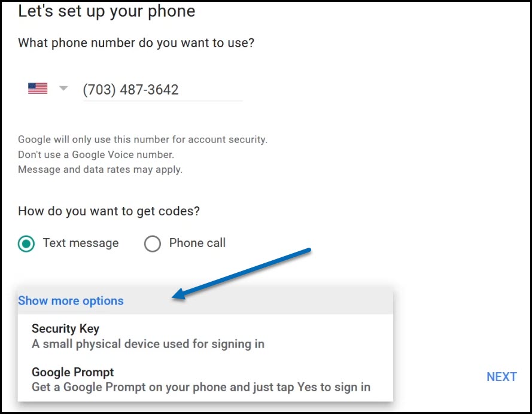
Task: Click 'What phone number do you want to use?' text
Action: point(136,43)
